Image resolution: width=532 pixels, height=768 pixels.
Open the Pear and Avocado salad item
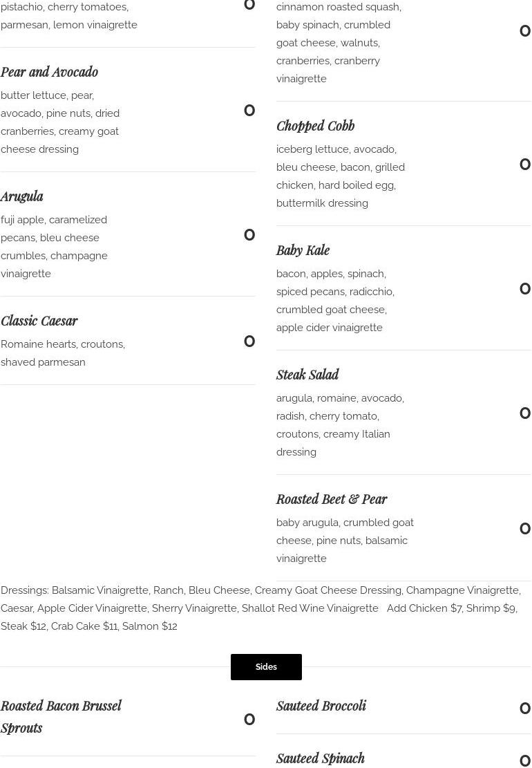click(x=49, y=72)
